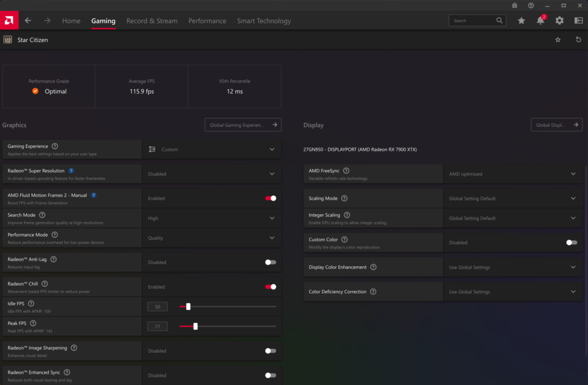
Task: Open Custom Color help icon
Action: (x=345, y=239)
